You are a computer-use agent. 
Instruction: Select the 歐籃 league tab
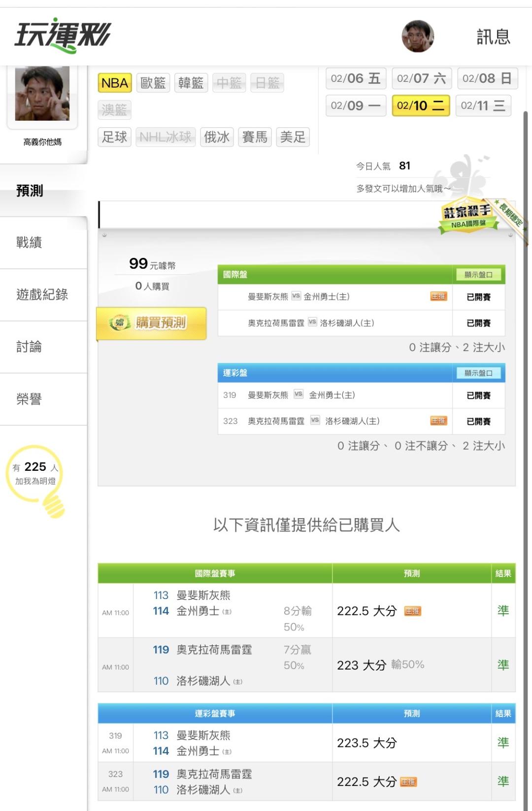[153, 83]
